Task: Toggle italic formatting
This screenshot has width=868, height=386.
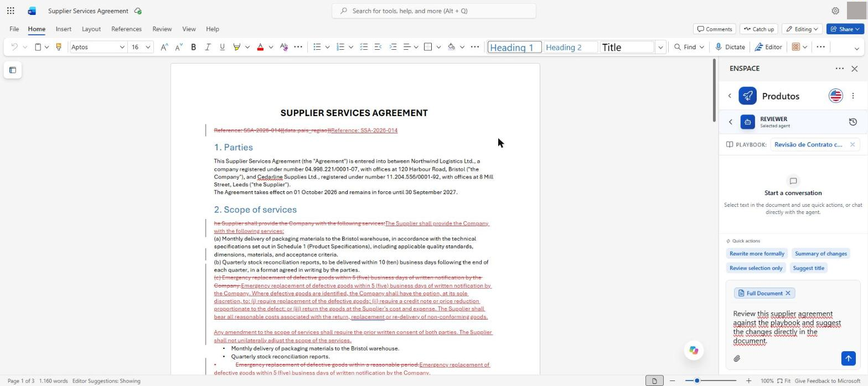Action: click(x=208, y=47)
